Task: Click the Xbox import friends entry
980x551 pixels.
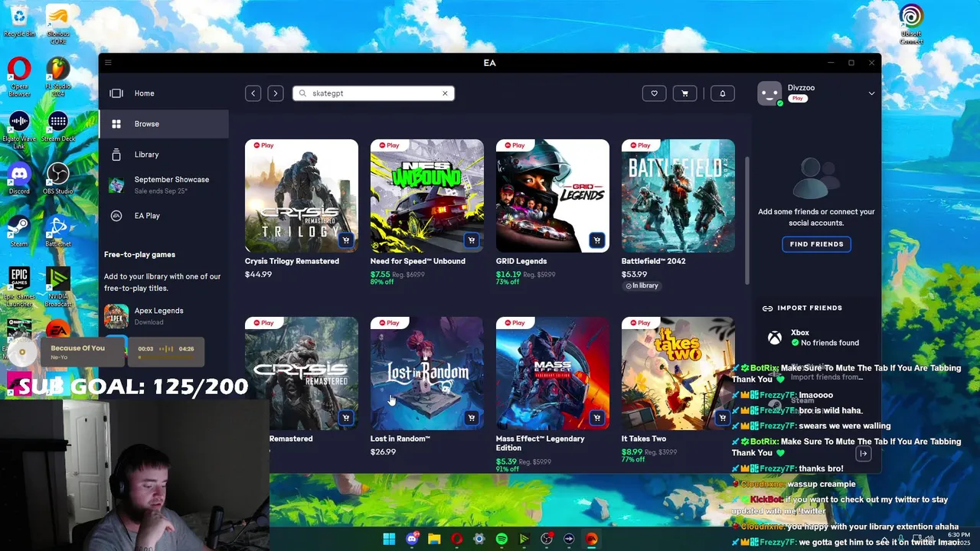Action: point(816,337)
